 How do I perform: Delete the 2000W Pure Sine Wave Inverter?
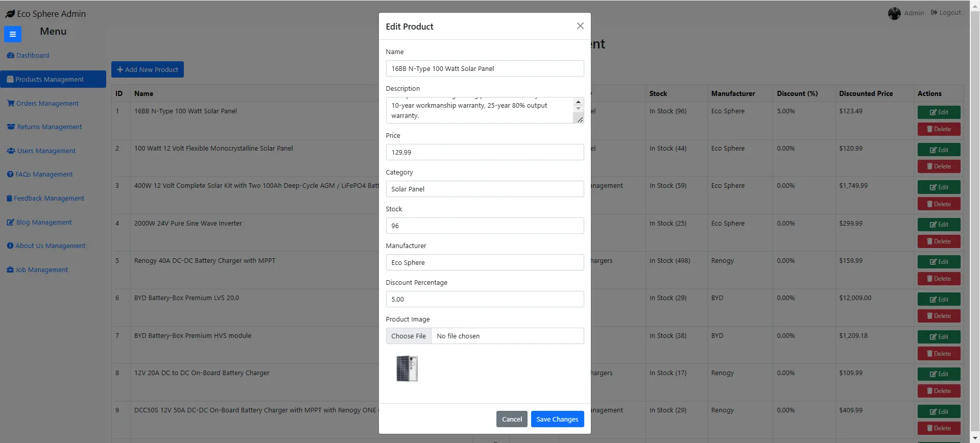tap(939, 241)
